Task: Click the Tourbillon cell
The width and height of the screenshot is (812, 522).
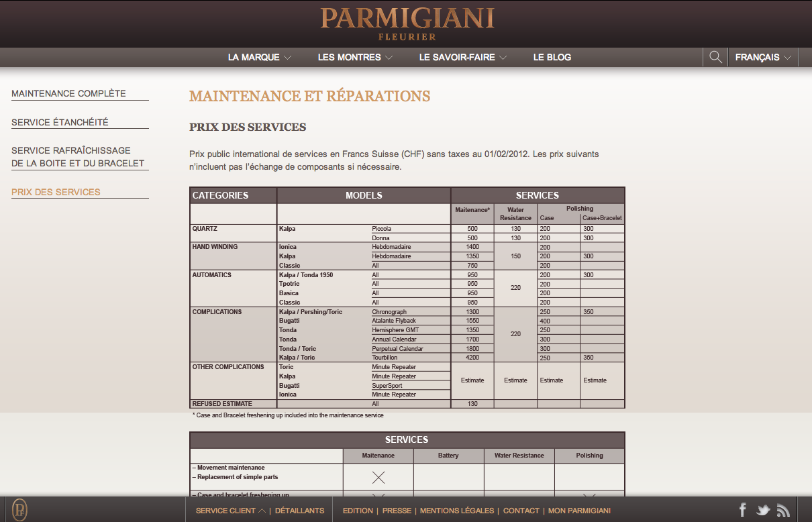Action: tap(385, 358)
